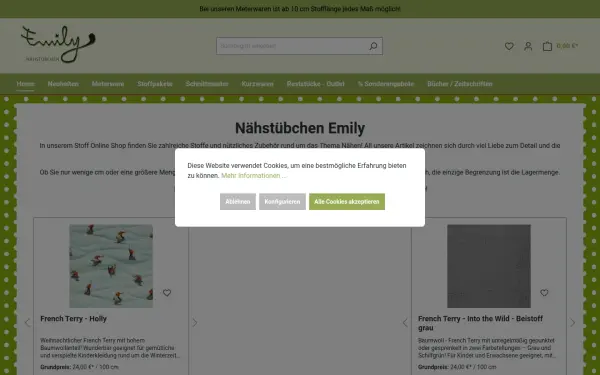Click right arrow beside Into the Wild card
This screenshot has width=600, height=375.
click(572, 323)
